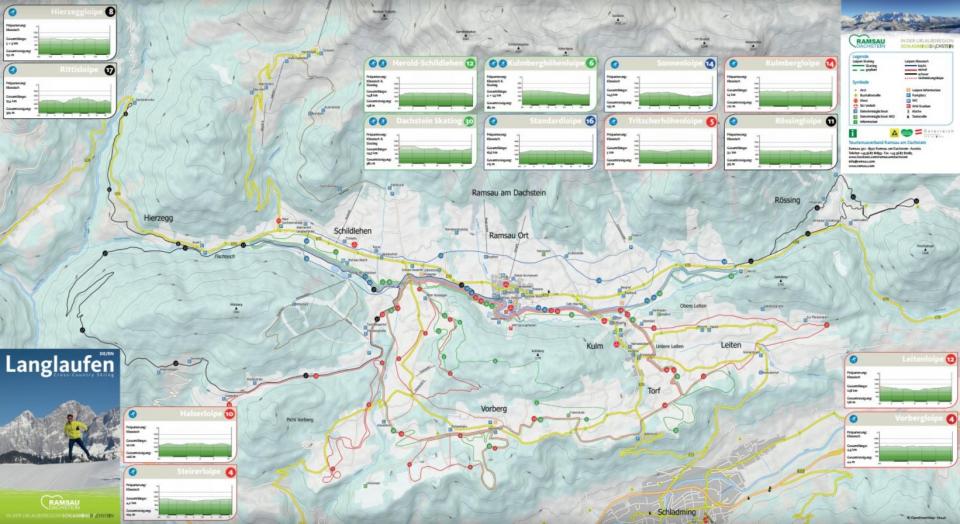The width and height of the screenshot is (960, 524).
Task: Click the Ramsau Ort label on map
Action: pos(507,234)
